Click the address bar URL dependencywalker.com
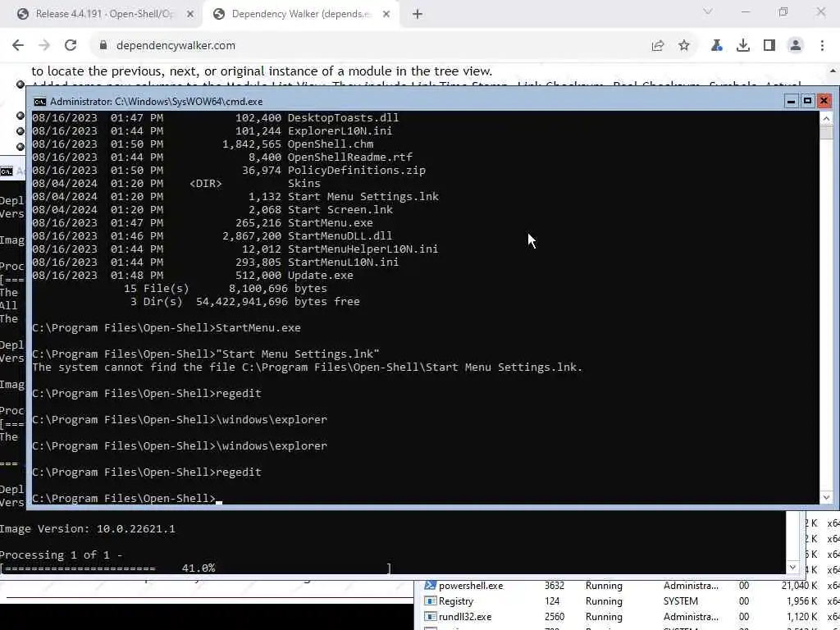The height and width of the screenshot is (630, 840). pyautogui.click(x=176, y=46)
